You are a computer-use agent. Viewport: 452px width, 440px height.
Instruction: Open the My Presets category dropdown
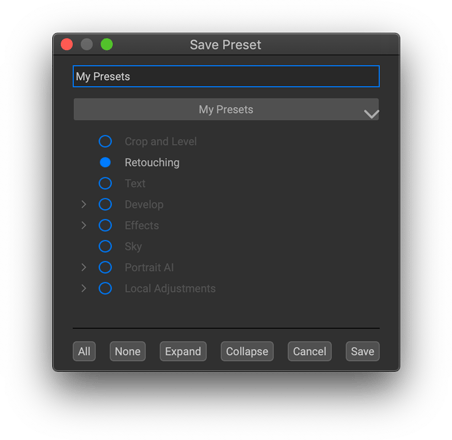point(226,109)
